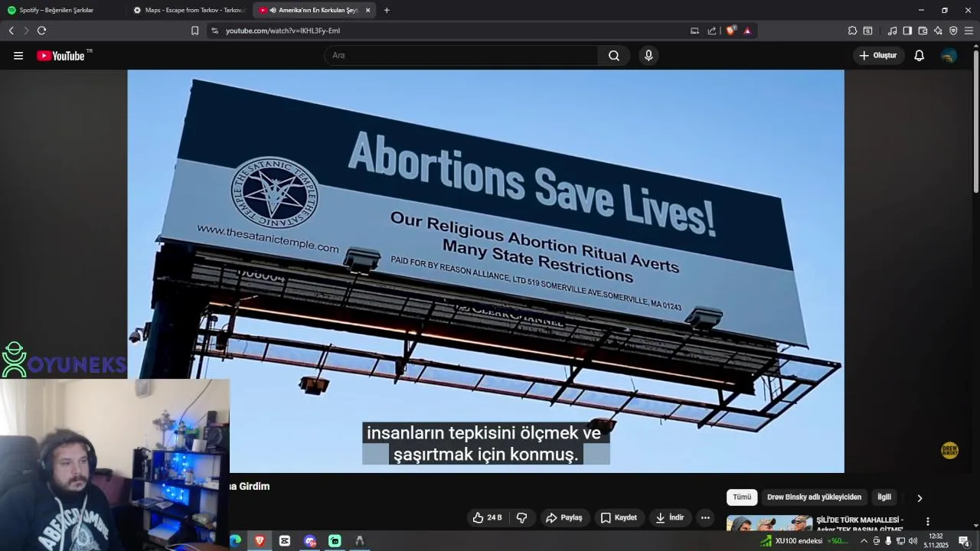Save video with Kaydet button
The height and width of the screenshot is (551, 980).
coord(619,518)
